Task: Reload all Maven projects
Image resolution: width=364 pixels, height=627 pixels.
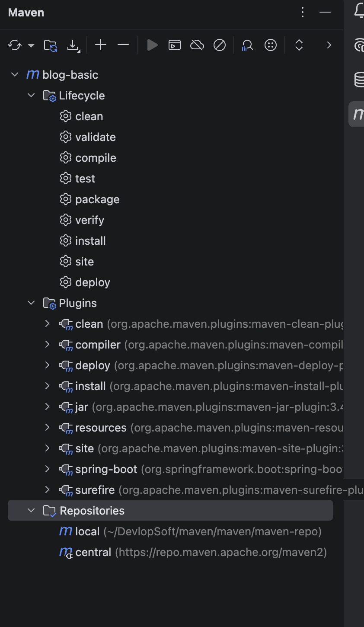Action: coord(14,45)
